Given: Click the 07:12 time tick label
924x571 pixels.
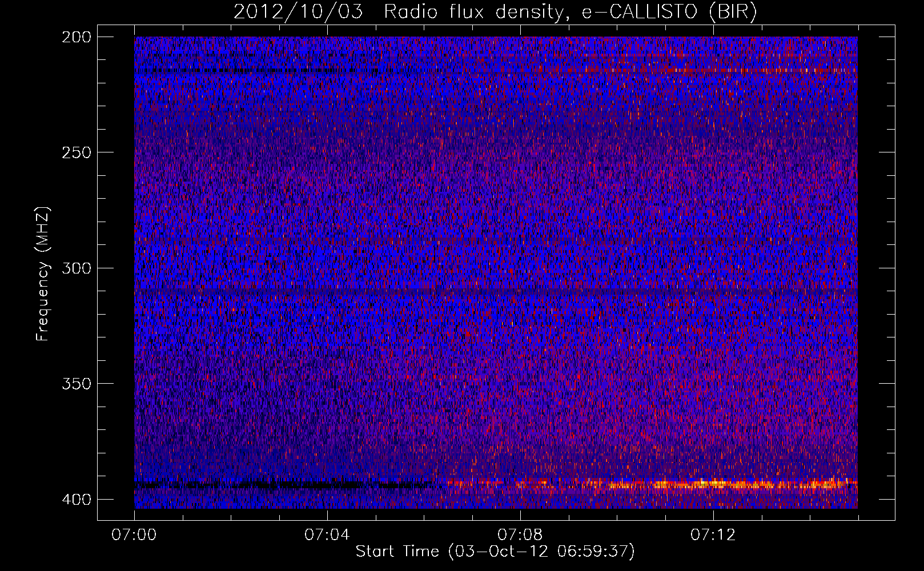Looking at the screenshot, I should [x=713, y=535].
